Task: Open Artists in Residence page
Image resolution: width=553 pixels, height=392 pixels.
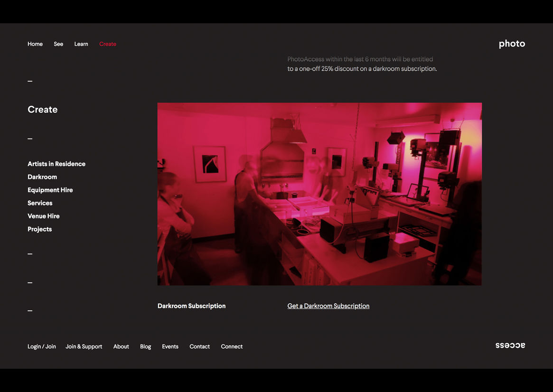Action: click(x=56, y=164)
